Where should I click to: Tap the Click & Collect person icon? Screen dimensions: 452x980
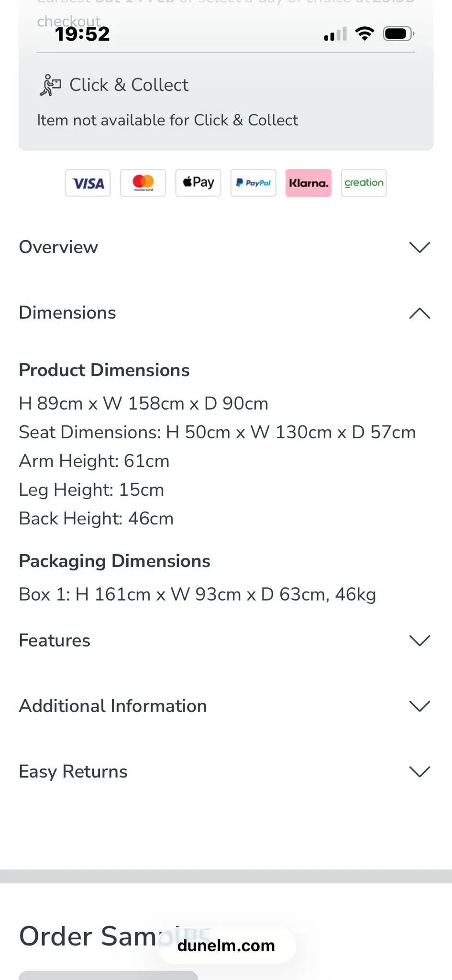[50, 85]
